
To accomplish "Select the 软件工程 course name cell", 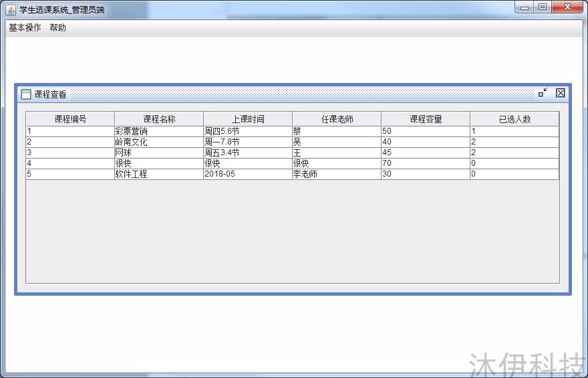I will click(159, 174).
